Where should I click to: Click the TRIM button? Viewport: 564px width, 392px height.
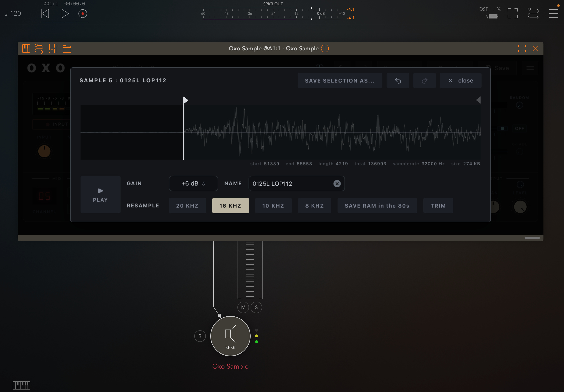[x=438, y=206]
